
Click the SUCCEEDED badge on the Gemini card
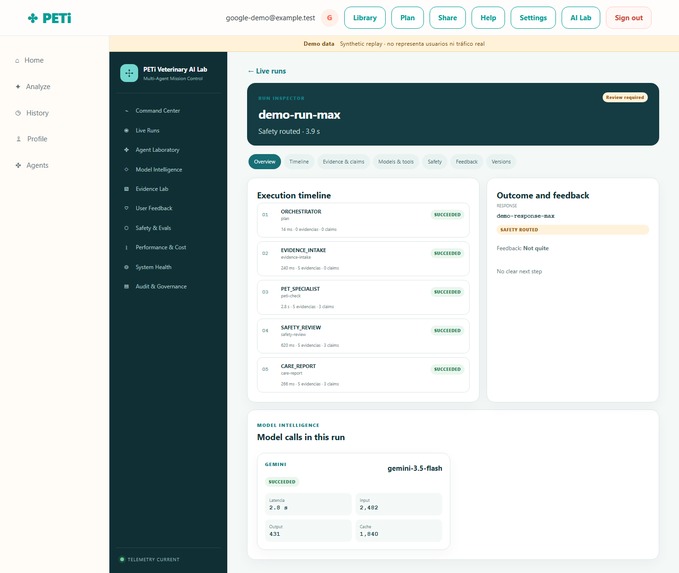[x=282, y=482]
